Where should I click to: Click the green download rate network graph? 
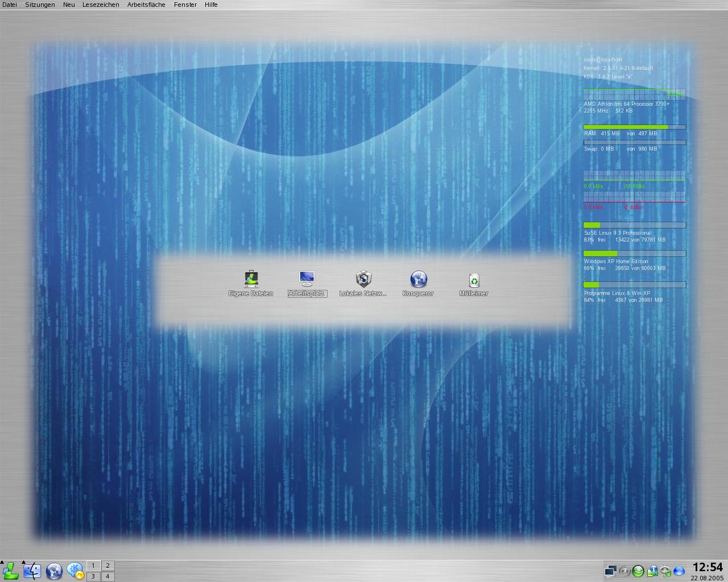[634, 176]
